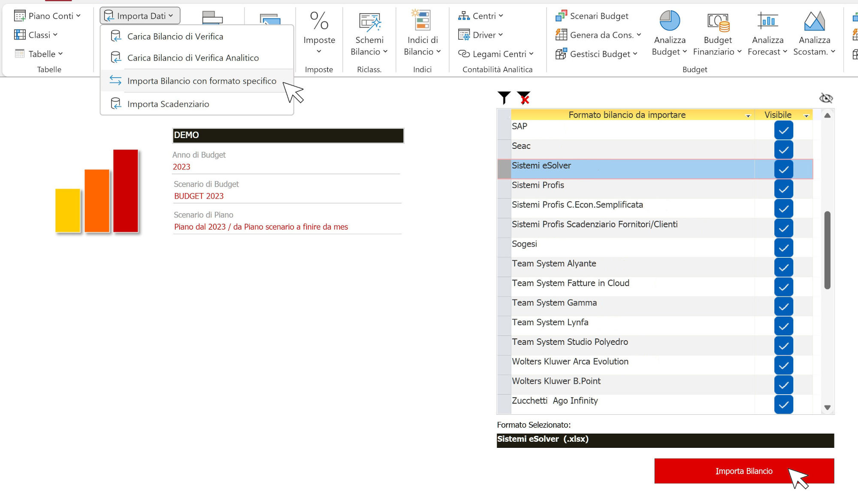This screenshot has width=858, height=504.
Task: Click the Importa Dati database icon
Action: pyautogui.click(x=109, y=16)
